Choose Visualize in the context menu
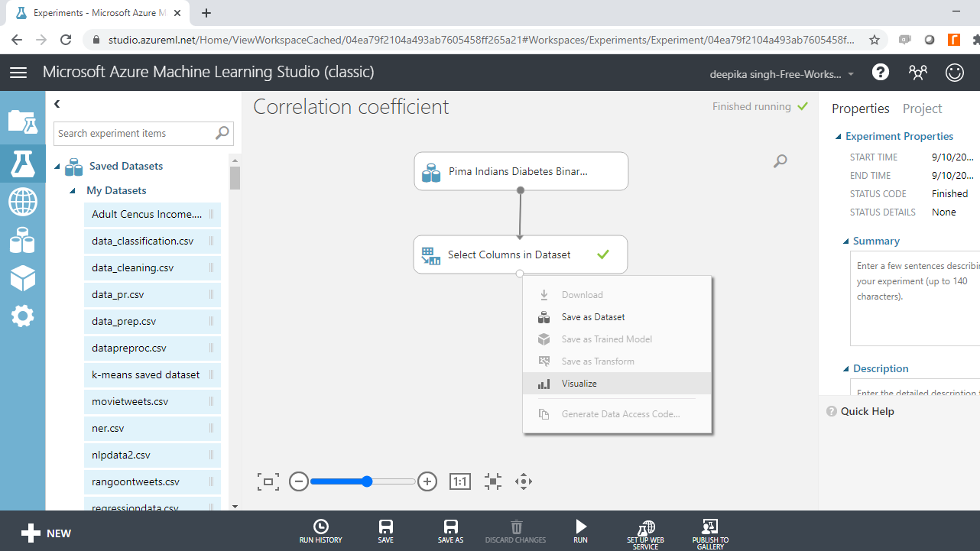Screen dimensions: 980x551 (x=617, y=384)
